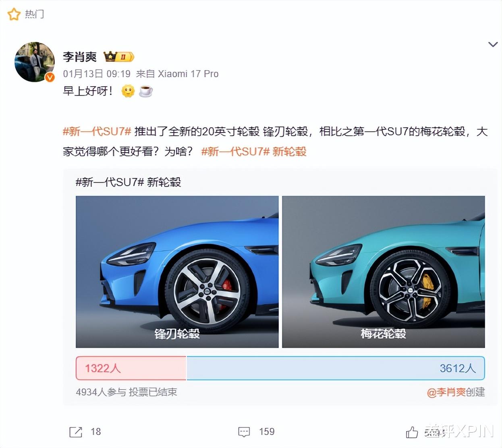Expand the post options chevron
Image resolution: width=502 pixels, height=448 pixels.
(493, 44)
